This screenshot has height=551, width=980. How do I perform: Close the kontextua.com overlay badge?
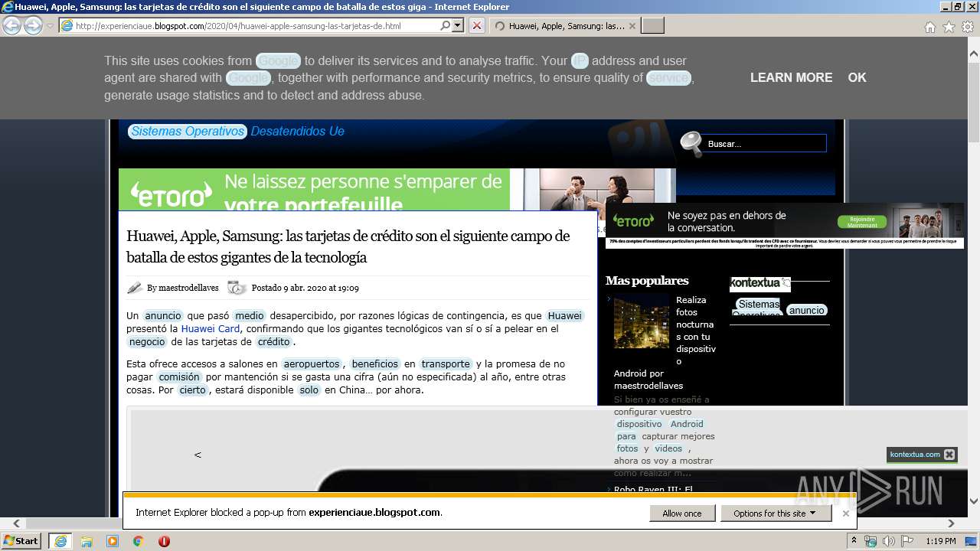[949, 455]
